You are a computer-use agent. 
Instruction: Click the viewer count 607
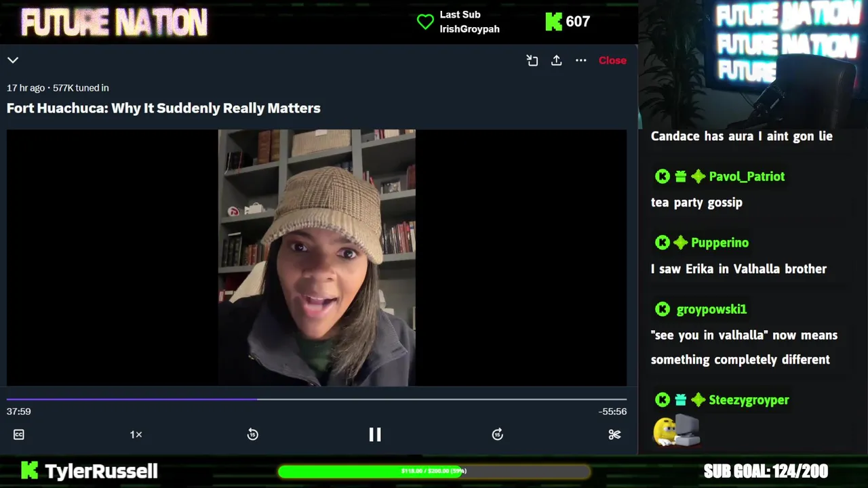(578, 22)
